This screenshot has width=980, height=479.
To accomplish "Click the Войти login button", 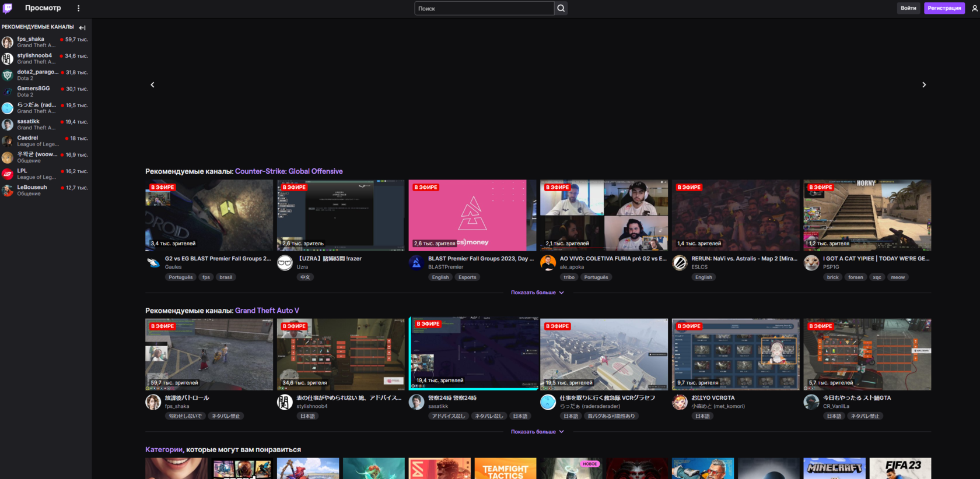I will coord(908,8).
